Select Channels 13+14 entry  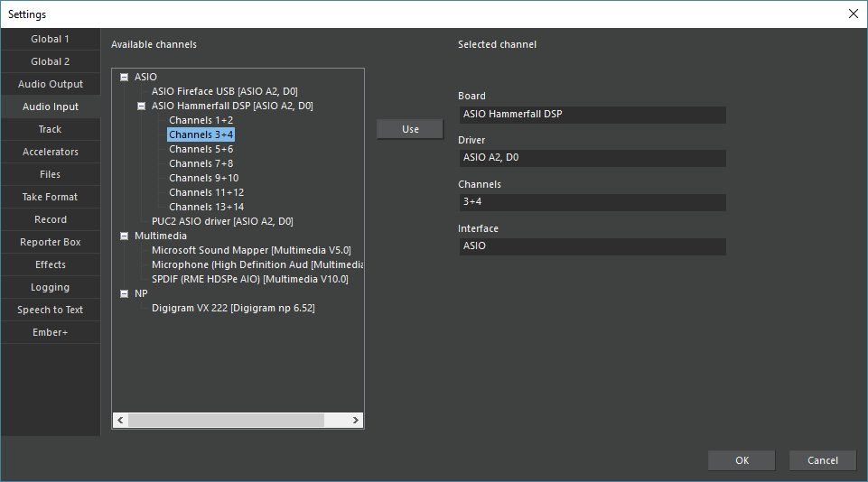coord(206,207)
